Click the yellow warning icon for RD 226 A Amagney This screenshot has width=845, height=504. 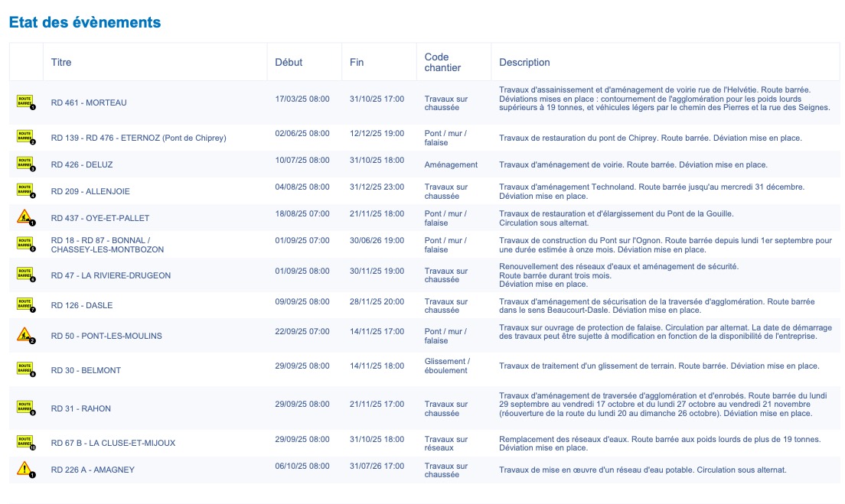click(x=25, y=469)
